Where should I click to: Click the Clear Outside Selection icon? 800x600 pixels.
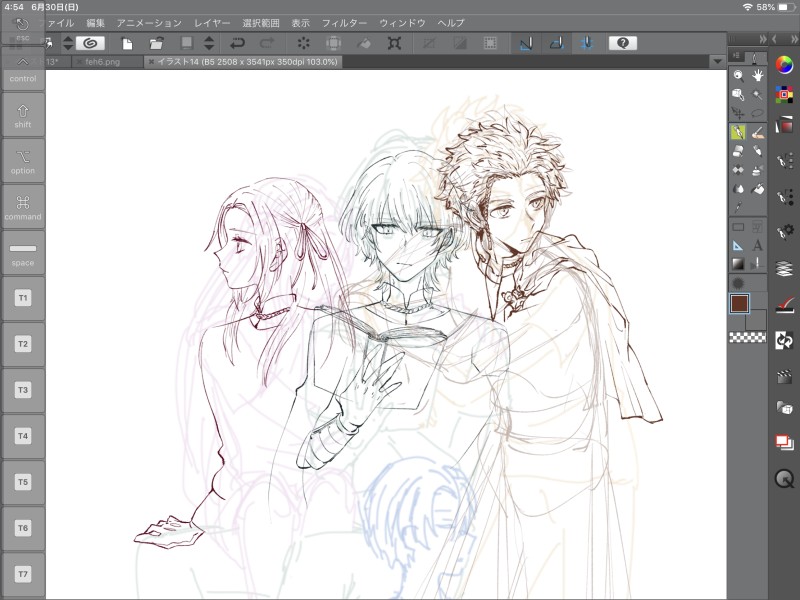(x=333, y=43)
